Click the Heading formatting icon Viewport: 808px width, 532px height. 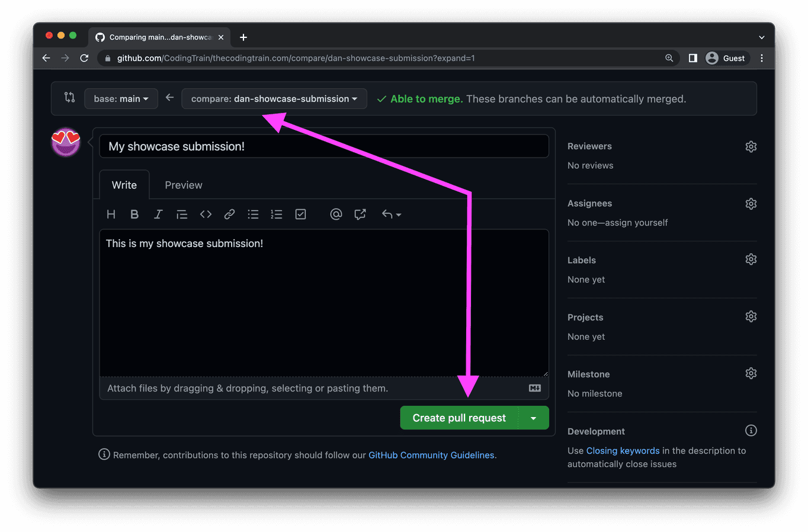point(111,214)
